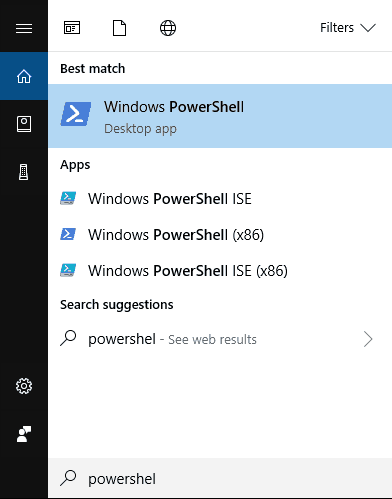Expand the Filters dropdown

pyautogui.click(x=348, y=28)
